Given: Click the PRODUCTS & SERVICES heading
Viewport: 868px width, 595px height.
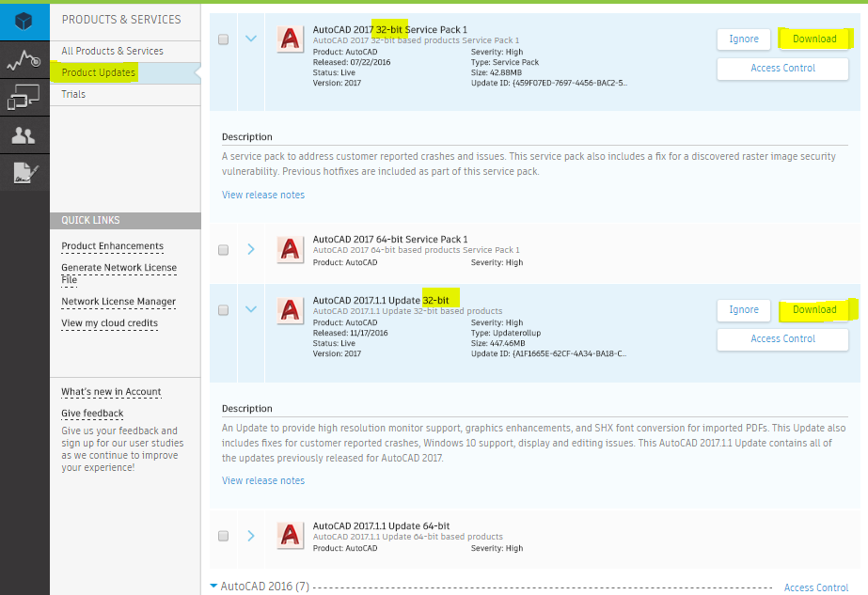Looking at the screenshot, I should 121,20.
